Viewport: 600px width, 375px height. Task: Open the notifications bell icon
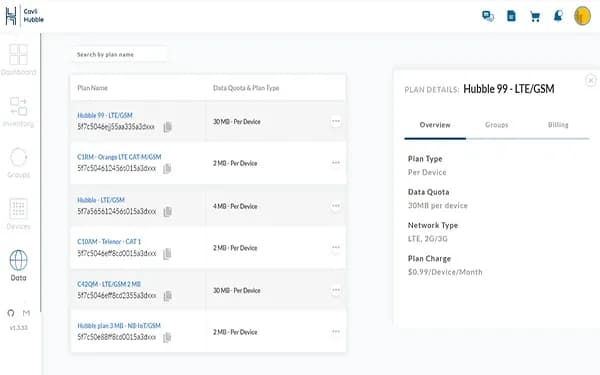[558, 16]
